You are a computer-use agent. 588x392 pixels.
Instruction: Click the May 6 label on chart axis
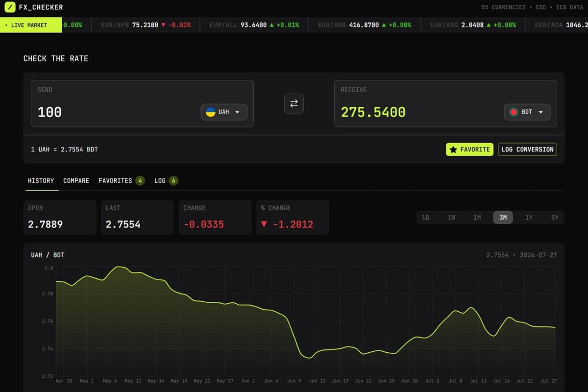click(x=109, y=381)
